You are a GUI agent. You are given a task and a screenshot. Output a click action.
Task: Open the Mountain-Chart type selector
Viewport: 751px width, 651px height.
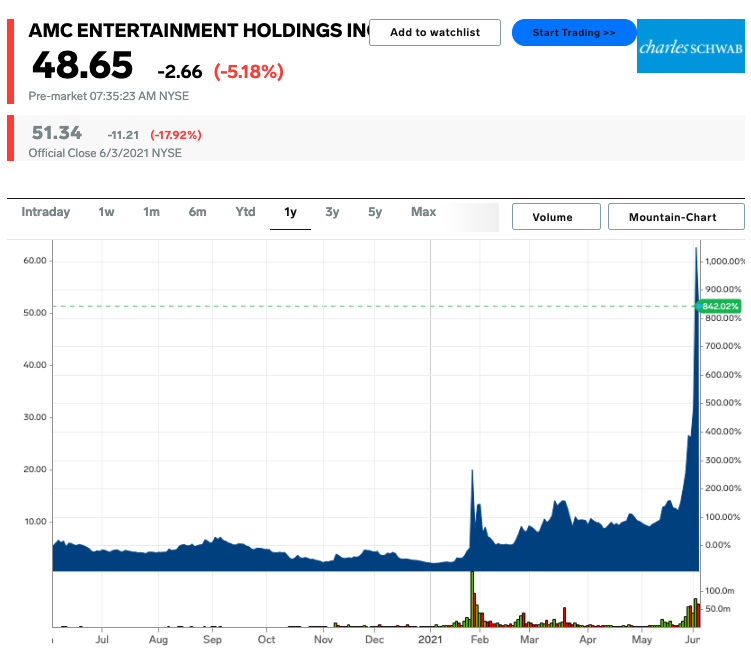click(x=676, y=217)
